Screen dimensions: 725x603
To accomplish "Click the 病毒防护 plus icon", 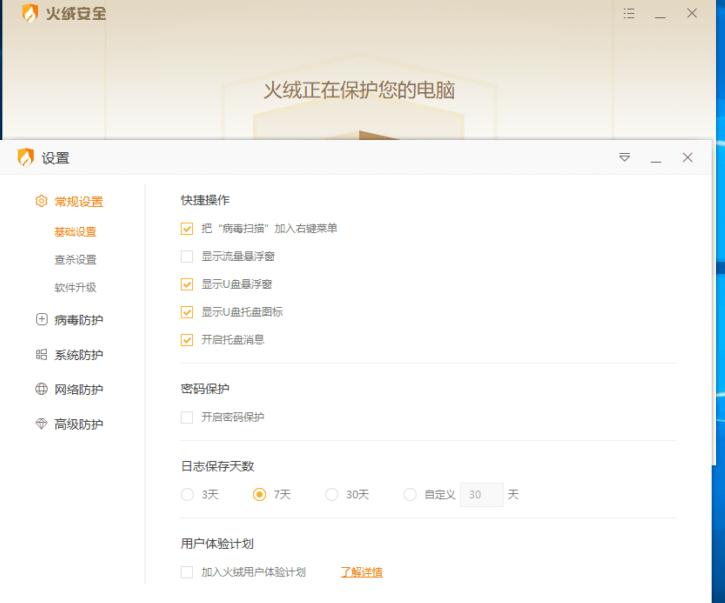I will click(x=41, y=320).
